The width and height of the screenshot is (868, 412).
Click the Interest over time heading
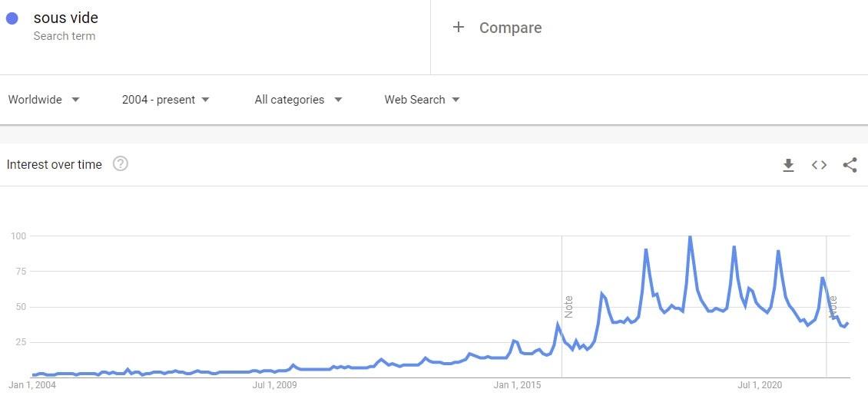point(55,164)
